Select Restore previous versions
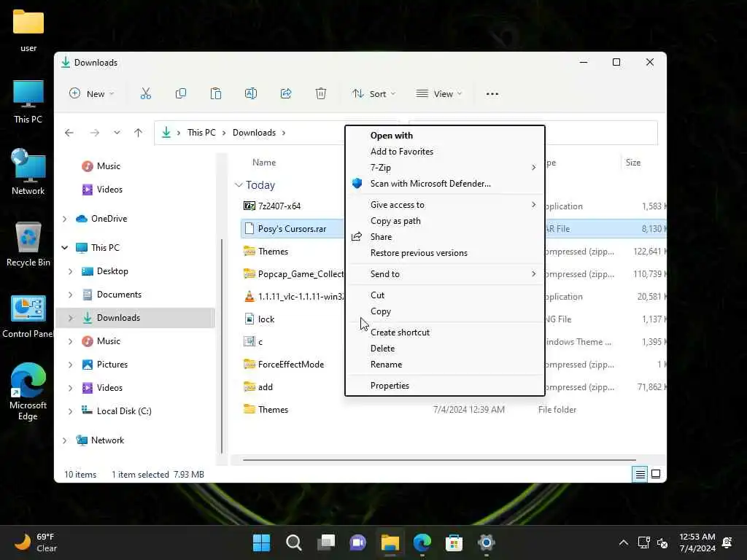Image resolution: width=747 pixels, height=560 pixels. [445, 253]
